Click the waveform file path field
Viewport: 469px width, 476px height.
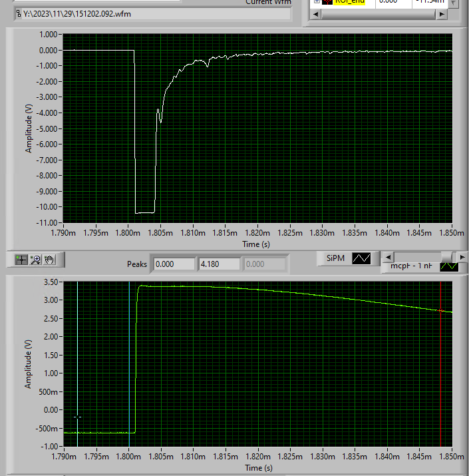[x=153, y=14]
